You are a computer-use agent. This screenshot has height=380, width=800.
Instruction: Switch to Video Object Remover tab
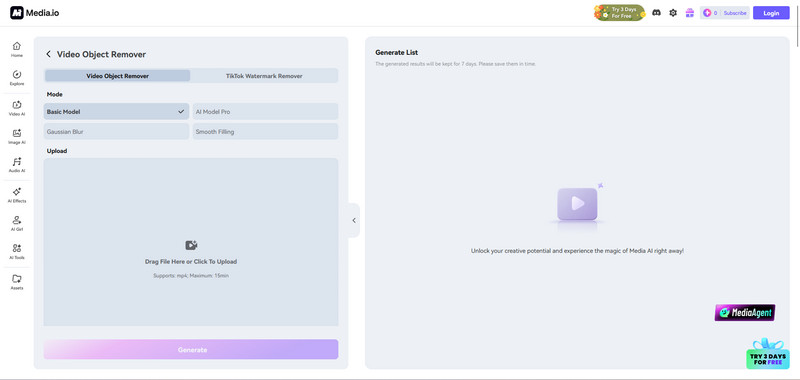tap(117, 76)
